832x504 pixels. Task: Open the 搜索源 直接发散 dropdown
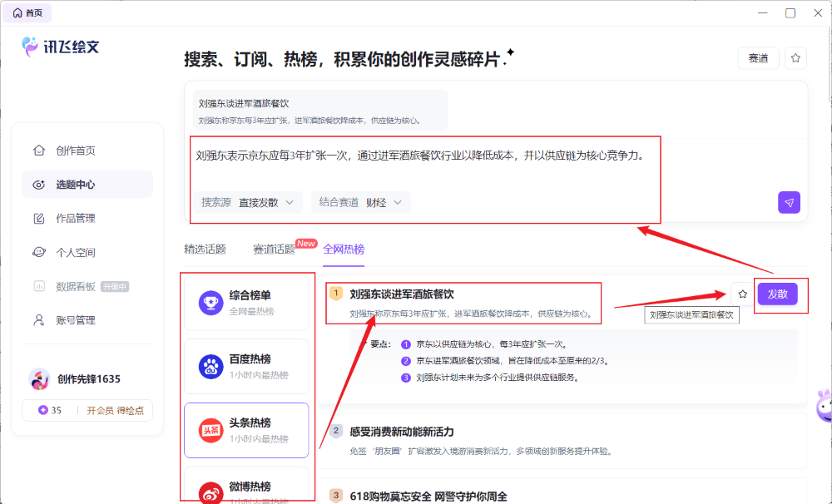[x=248, y=202]
